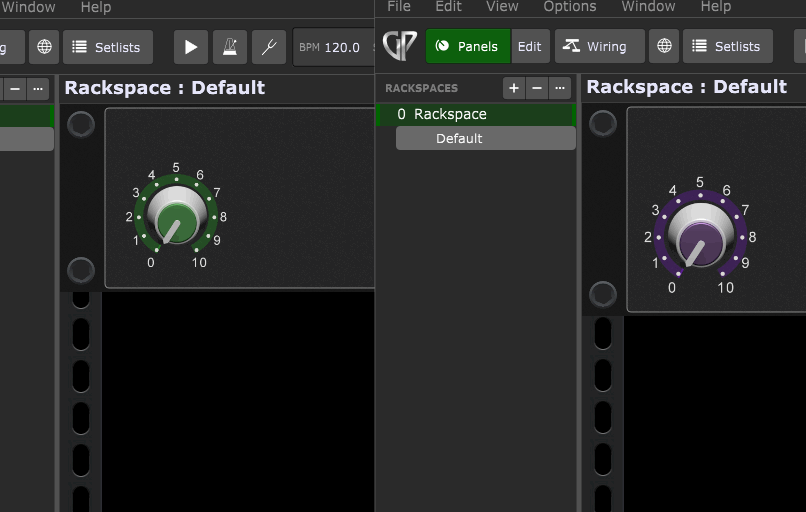Switch to the Panels view
806x512 pixels.
pyautogui.click(x=468, y=46)
